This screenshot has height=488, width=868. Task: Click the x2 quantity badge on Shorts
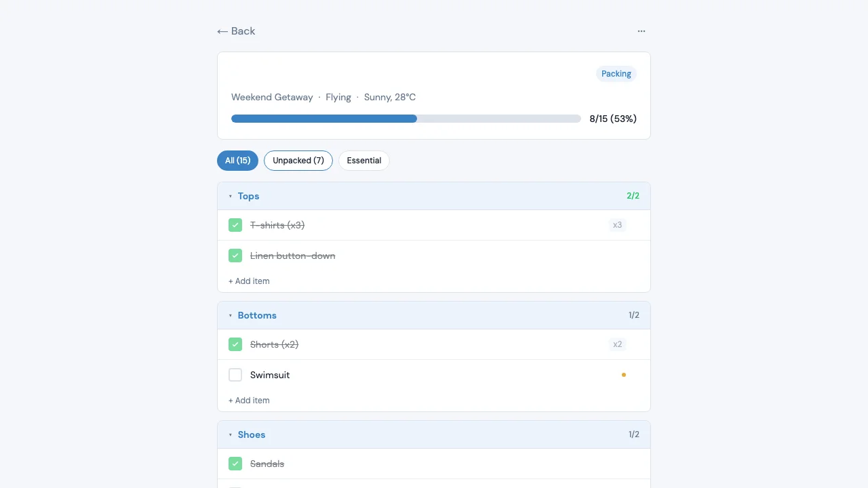[x=617, y=344]
